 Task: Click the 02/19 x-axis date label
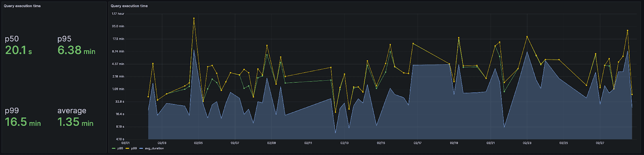(x=454, y=143)
